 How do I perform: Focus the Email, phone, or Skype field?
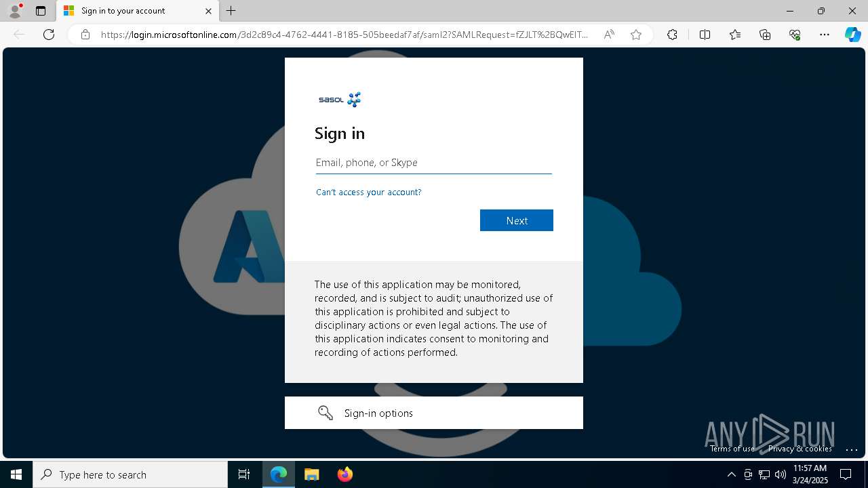434,163
